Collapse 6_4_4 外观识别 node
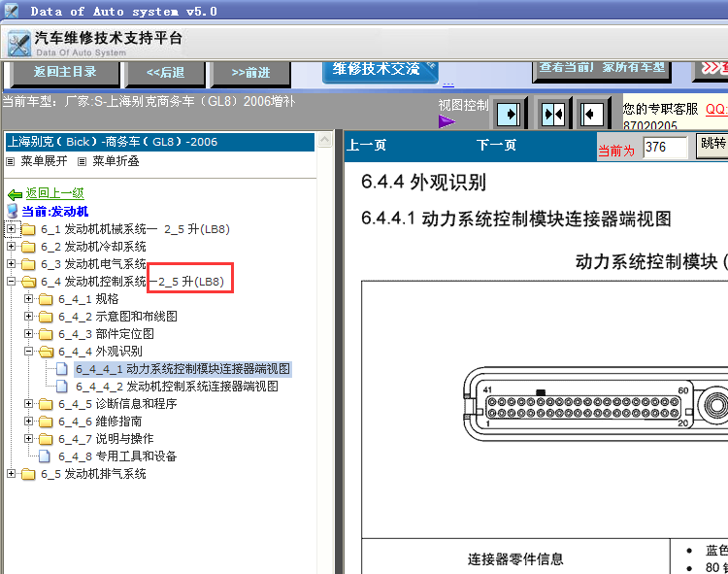 (29, 351)
